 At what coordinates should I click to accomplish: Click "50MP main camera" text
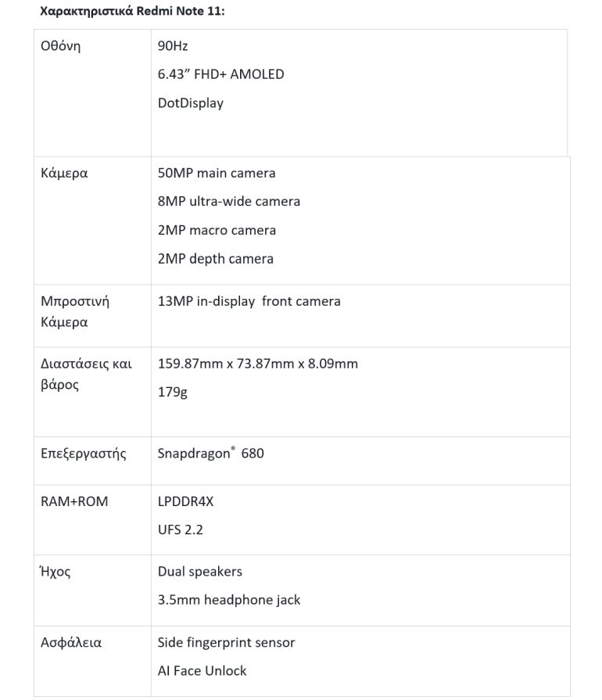[x=217, y=173]
